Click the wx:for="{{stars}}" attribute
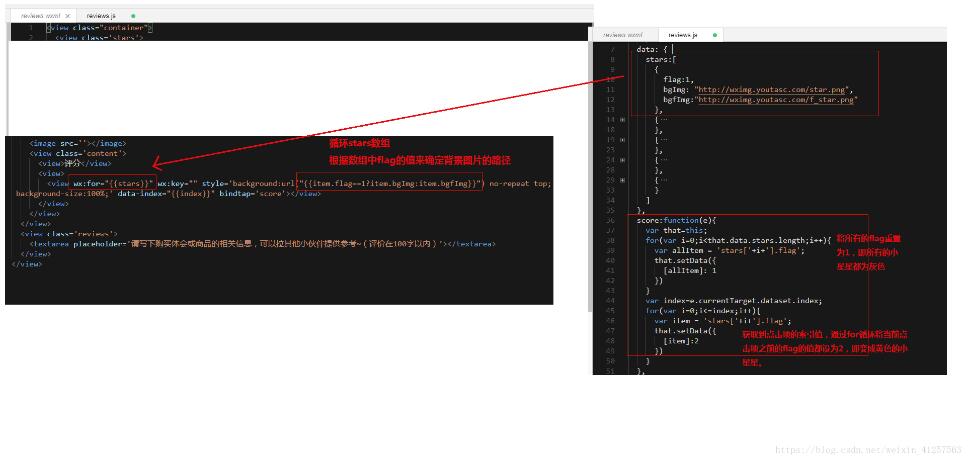Screen dimensions: 971x467 (113, 184)
